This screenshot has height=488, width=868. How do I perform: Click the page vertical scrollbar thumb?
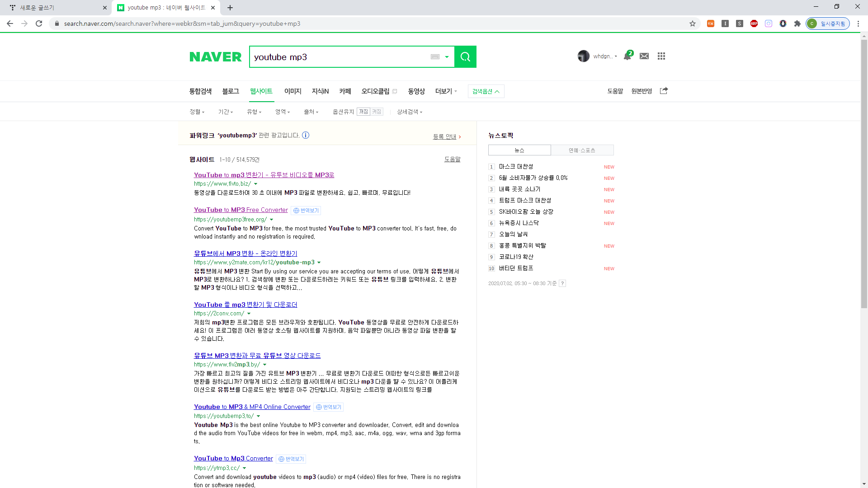(864, 174)
